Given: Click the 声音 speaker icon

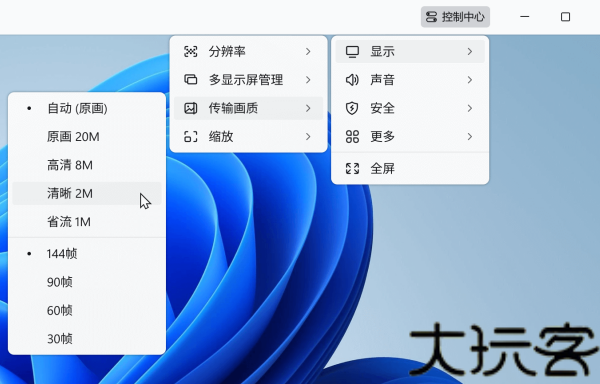Looking at the screenshot, I should click(x=352, y=80).
